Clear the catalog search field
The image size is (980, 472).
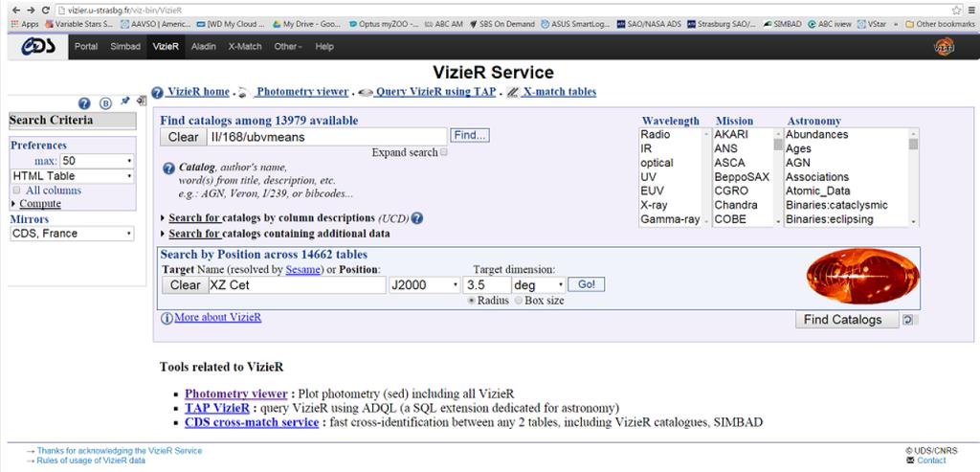[184, 137]
